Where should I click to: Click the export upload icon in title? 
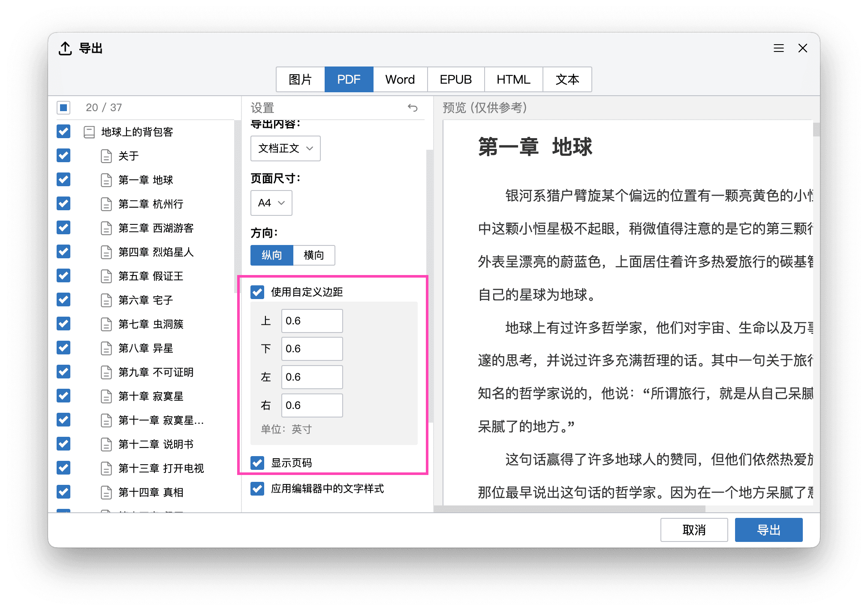click(x=65, y=48)
